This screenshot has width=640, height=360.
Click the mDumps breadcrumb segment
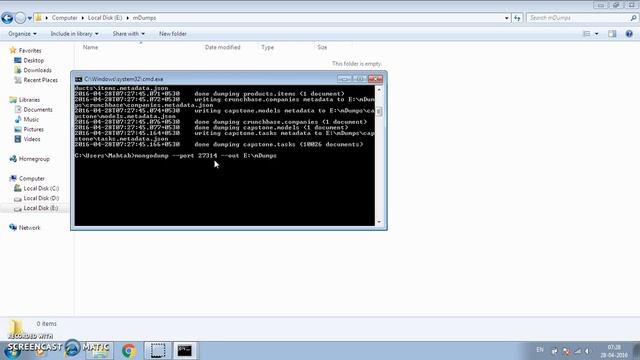[x=144, y=18]
